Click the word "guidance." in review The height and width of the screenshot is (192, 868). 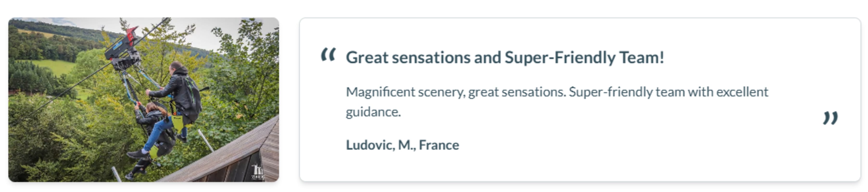[x=373, y=112]
